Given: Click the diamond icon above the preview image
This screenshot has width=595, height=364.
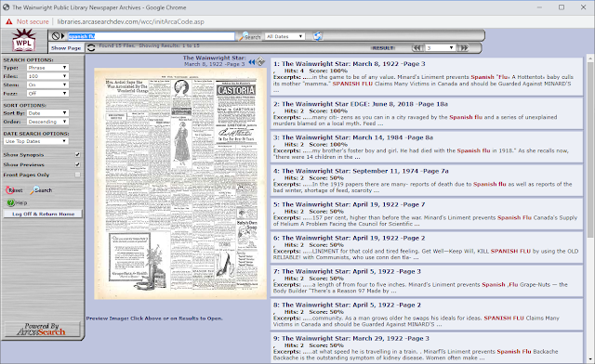Looking at the screenshot, I should pyautogui.click(x=260, y=61).
